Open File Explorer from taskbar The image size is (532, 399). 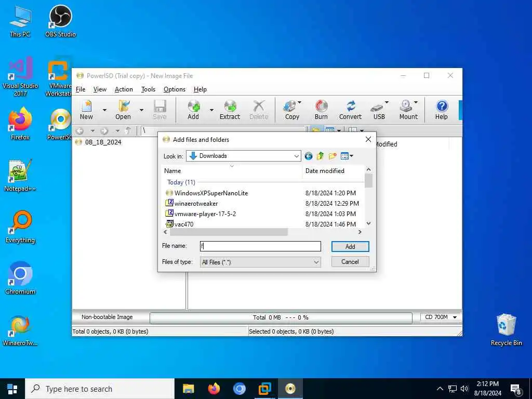coord(188,389)
